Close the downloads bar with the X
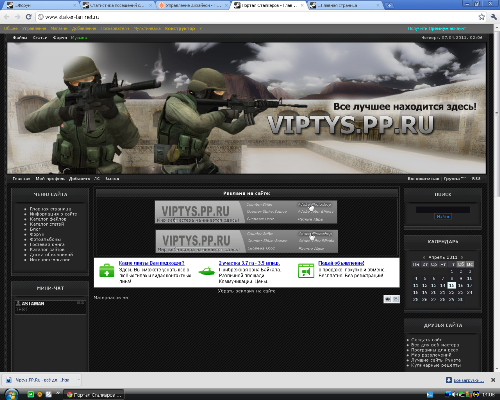 [493, 380]
